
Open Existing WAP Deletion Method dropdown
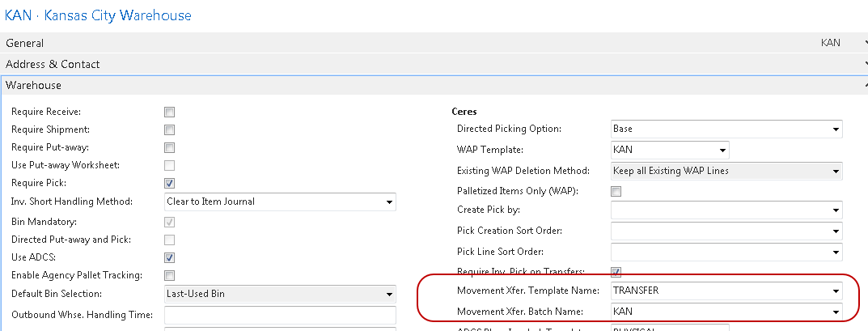pos(835,171)
